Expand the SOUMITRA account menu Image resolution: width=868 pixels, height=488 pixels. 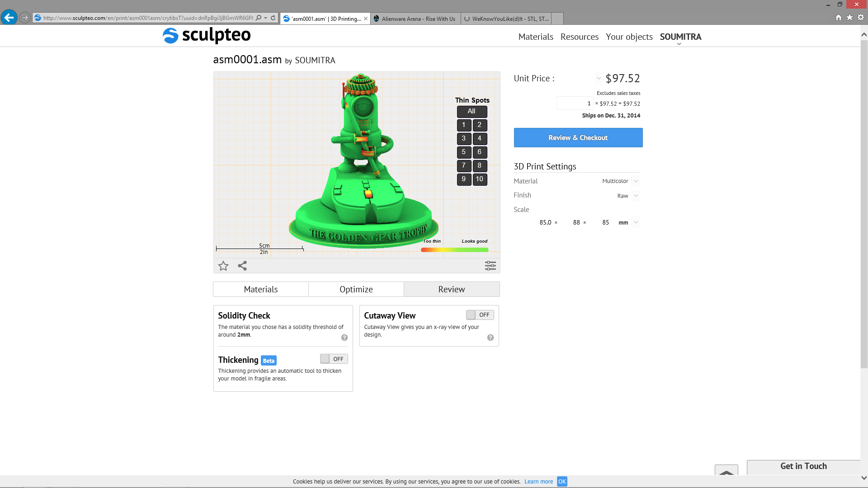click(680, 37)
